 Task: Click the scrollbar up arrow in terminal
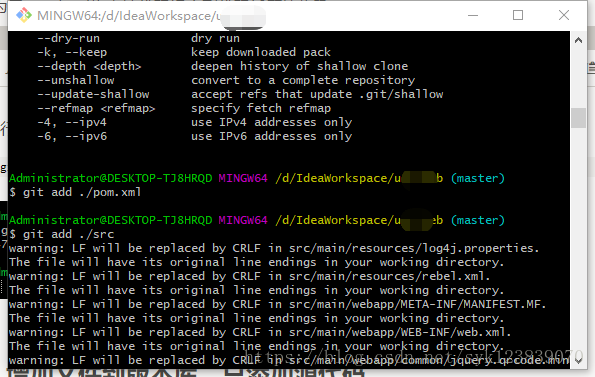click(578, 40)
